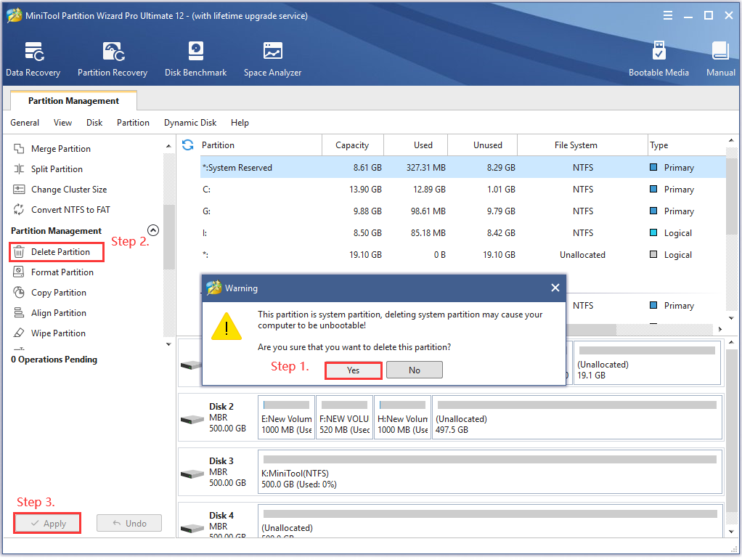
Task: Cancel deletion with No
Action: [x=415, y=371]
